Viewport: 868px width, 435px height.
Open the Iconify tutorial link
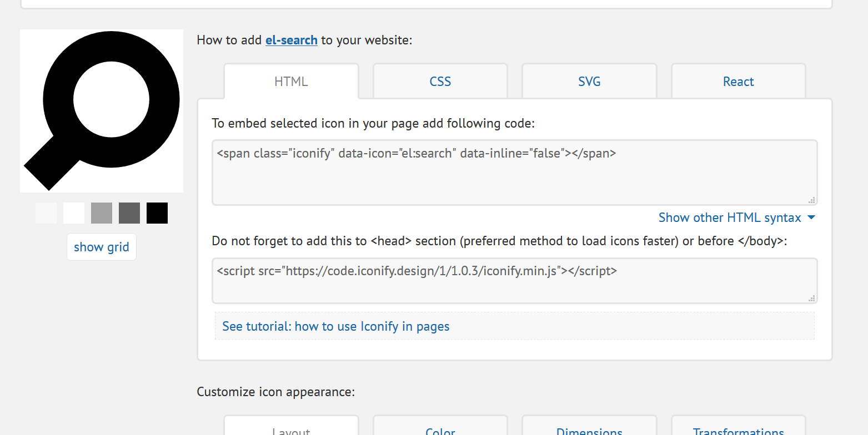coord(336,326)
